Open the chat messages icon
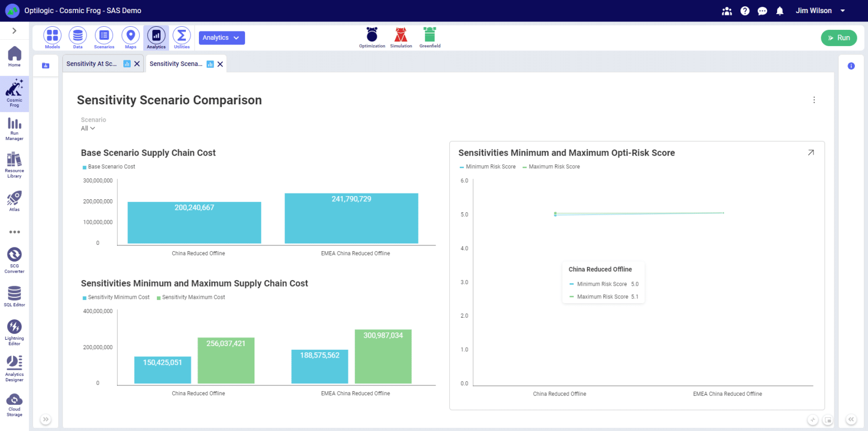 (x=763, y=11)
